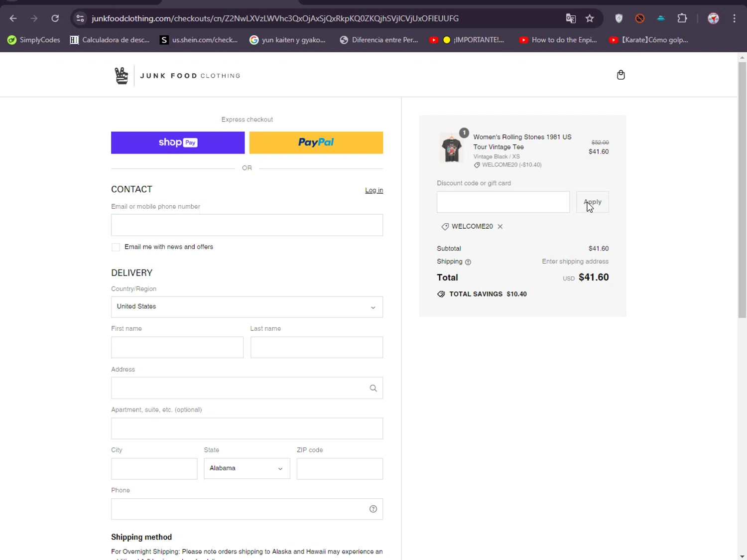Click the page vertical scrollbar

[x=742, y=189]
